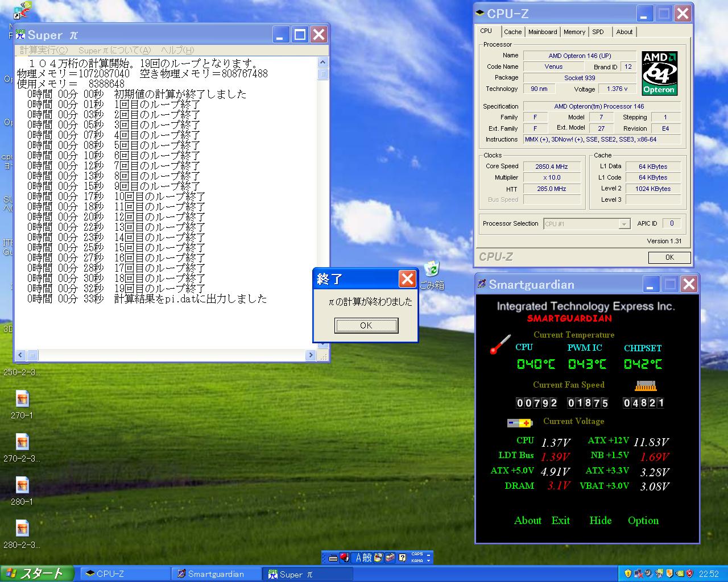Screen dimensions: 728x582
Task: Open the 270-1 image file on desktop
Action: [x=22, y=399]
